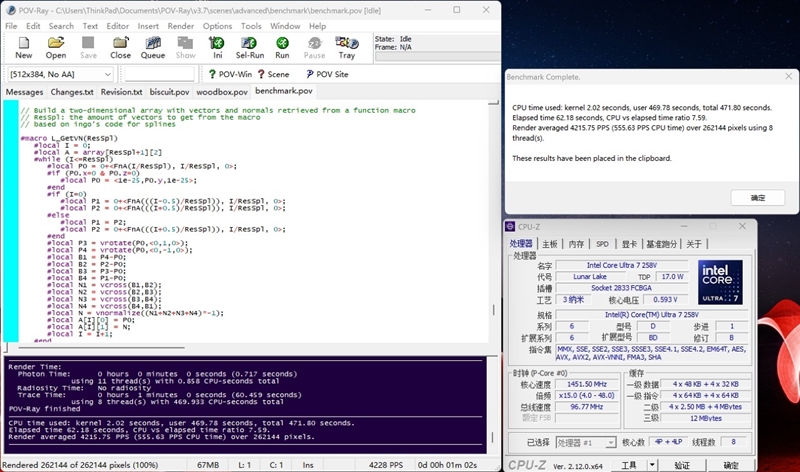Open the Render menu
Viewport: 800px width, 472px height.
pyautogui.click(x=182, y=25)
